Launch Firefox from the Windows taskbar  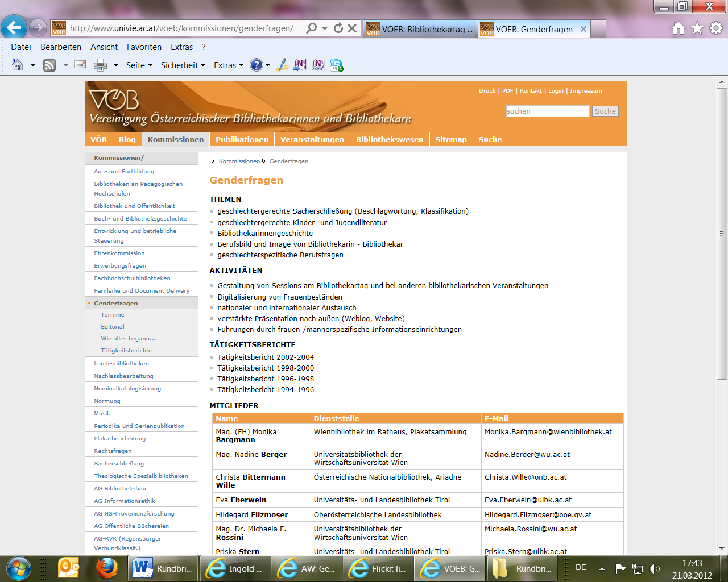click(x=106, y=568)
